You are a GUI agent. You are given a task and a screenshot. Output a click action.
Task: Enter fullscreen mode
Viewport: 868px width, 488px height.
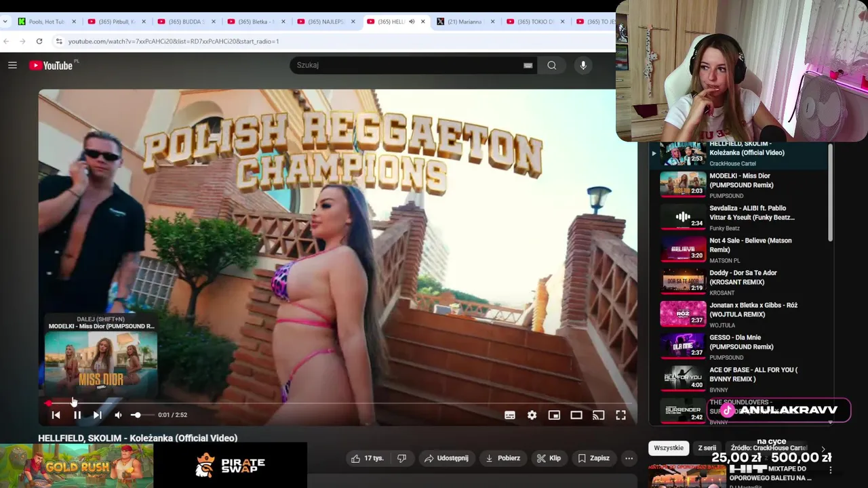[x=620, y=415]
